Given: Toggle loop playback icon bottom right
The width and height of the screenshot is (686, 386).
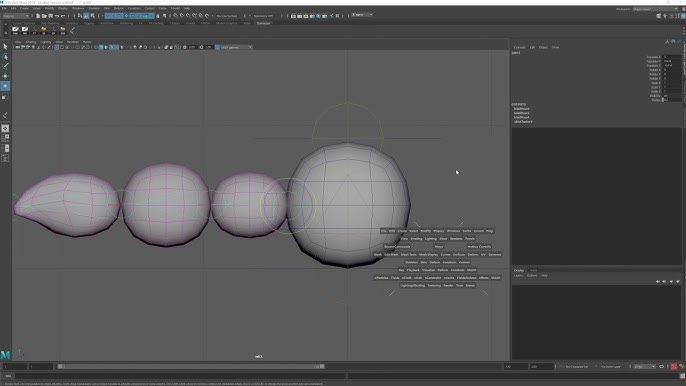Looking at the screenshot, I should [662, 366].
